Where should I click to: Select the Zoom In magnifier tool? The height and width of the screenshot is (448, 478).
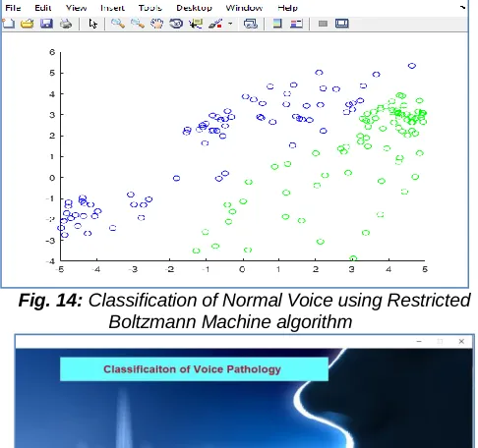point(118,24)
